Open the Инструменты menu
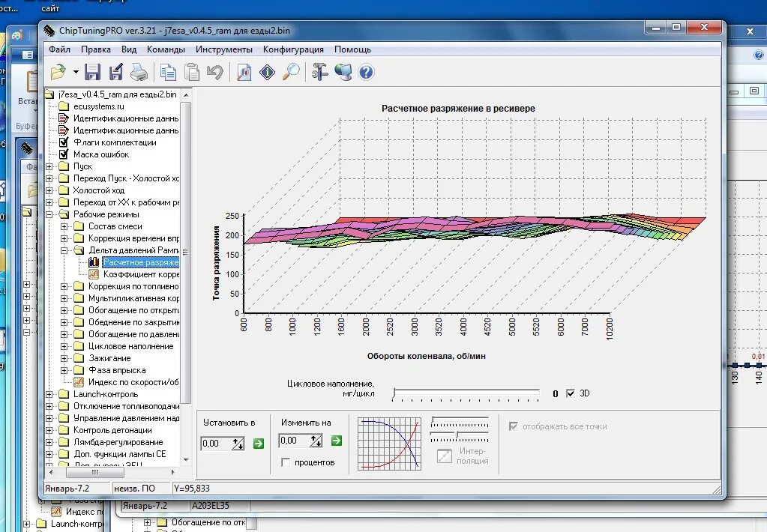The width and height of the screenshot is (767, 532). [224, 49]
